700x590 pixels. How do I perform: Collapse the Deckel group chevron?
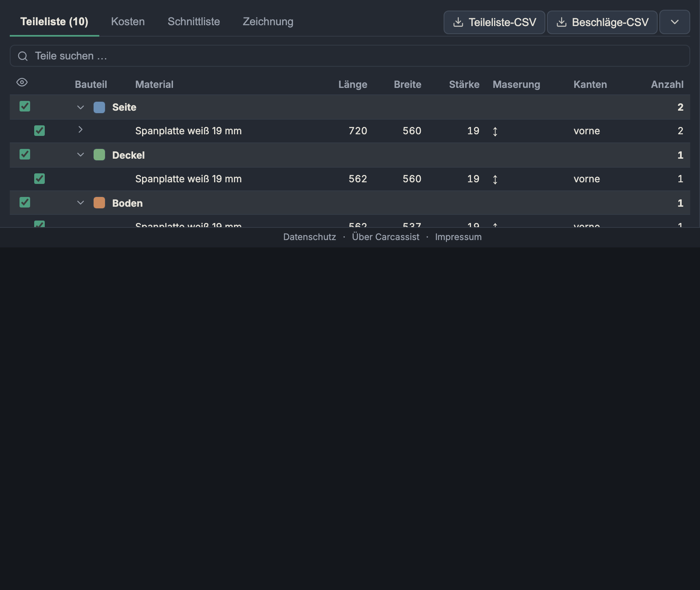[x=81, y=155]
